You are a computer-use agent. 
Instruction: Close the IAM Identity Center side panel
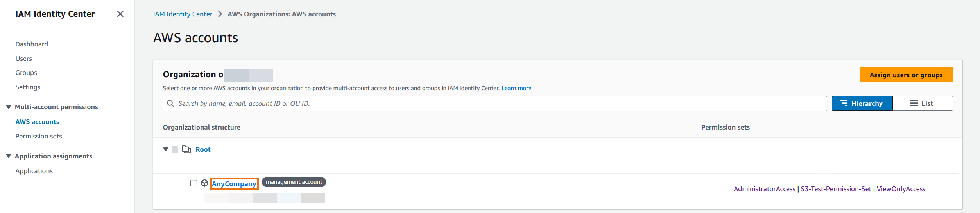120,14
